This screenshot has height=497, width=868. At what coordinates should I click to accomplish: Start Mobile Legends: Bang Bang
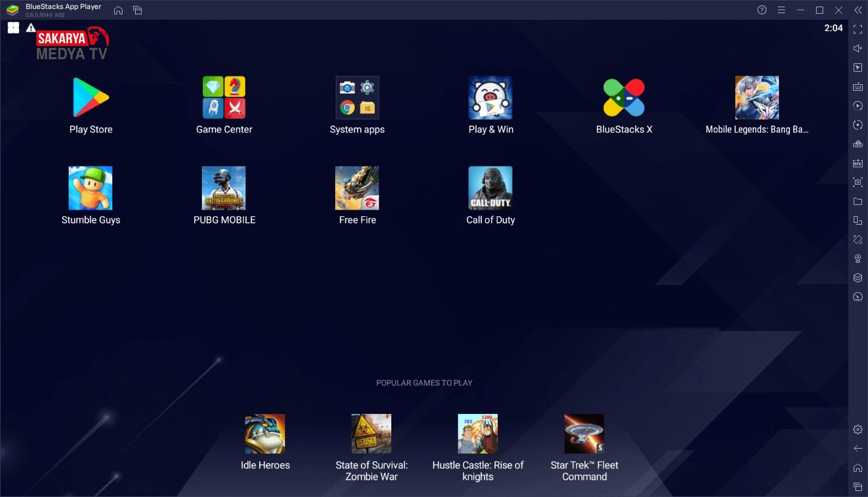(x=757, y=98)
